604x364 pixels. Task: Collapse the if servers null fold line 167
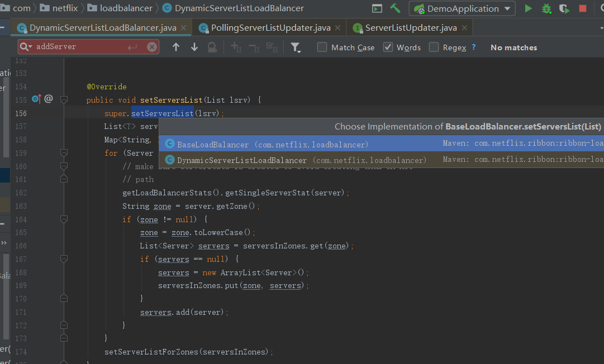pyautogui.click(x=64, y=258)
